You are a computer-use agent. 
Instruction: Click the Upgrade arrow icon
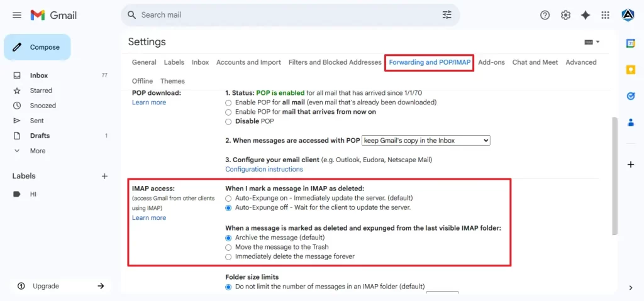point(101,286)
